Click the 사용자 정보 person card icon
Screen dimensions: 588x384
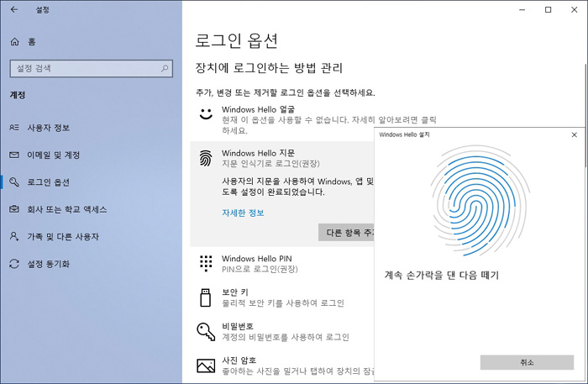14,128
